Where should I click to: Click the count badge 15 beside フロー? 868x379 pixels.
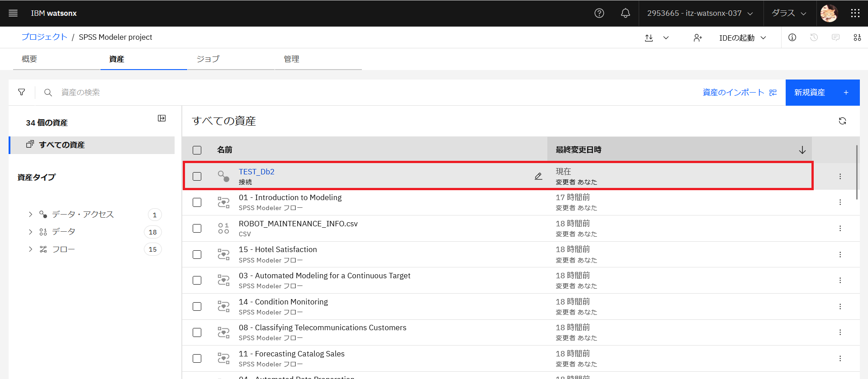pos(153,249)
